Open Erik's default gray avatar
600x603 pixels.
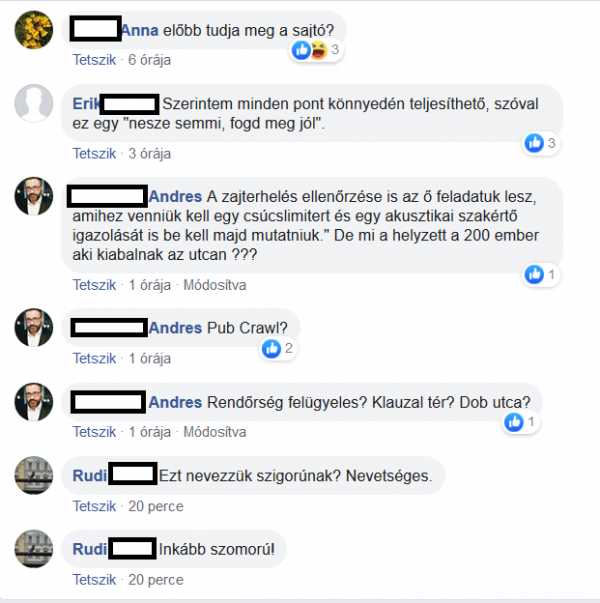(x=34, y=103)
